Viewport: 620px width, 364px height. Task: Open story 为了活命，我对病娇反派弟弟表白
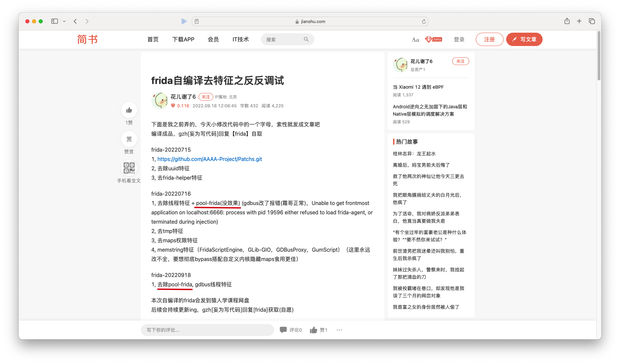tap(426, 217)
